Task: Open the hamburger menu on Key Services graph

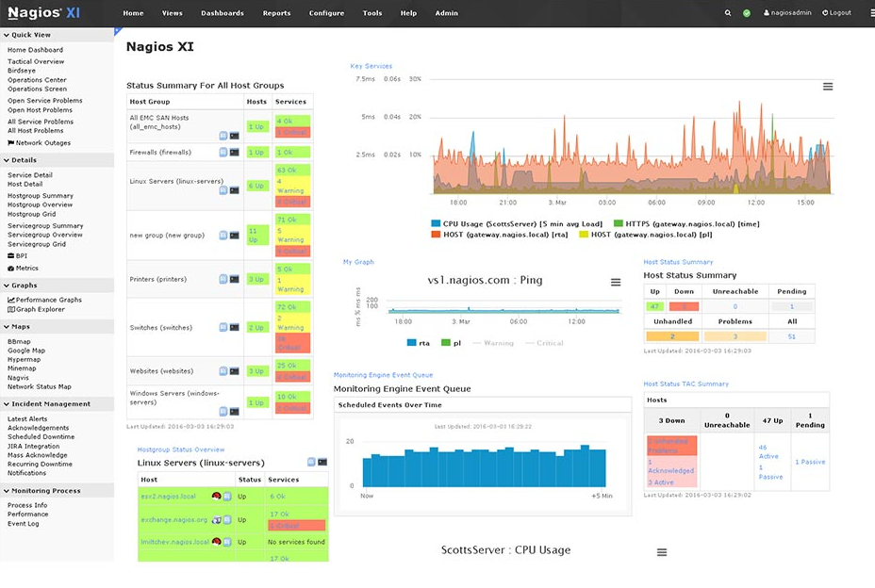Action: pyautogui.click(x=828, y=85)
